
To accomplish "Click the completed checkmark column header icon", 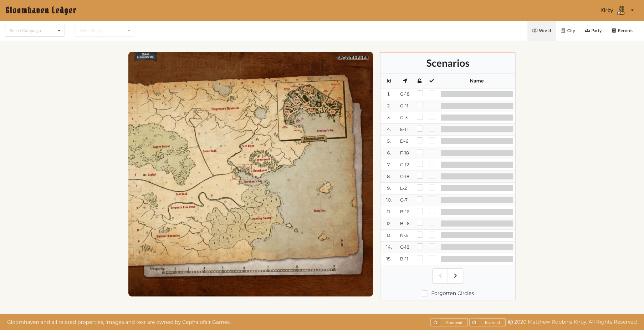I will [431, 81].
